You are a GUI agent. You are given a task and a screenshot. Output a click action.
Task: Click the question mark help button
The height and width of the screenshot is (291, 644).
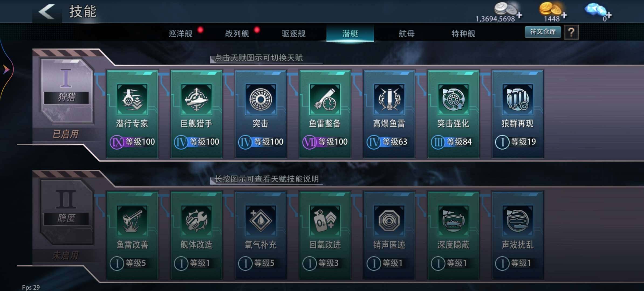pos(571,32)
